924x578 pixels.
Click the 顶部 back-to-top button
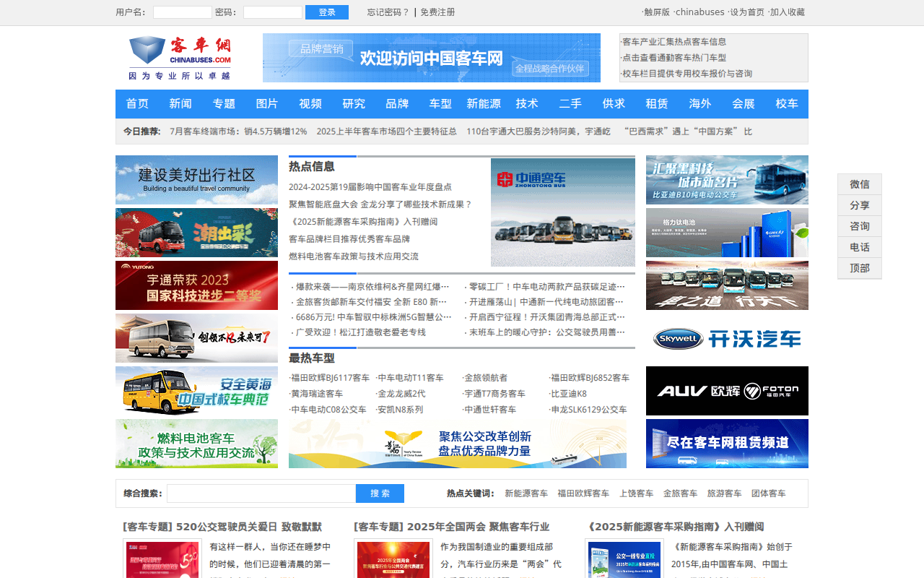pos(860,268)
